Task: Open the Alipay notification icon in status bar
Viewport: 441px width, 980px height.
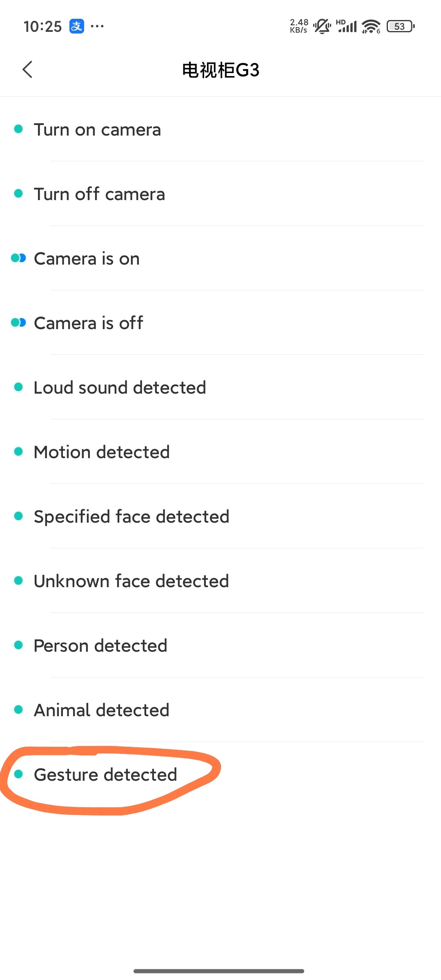Action: 76,27
